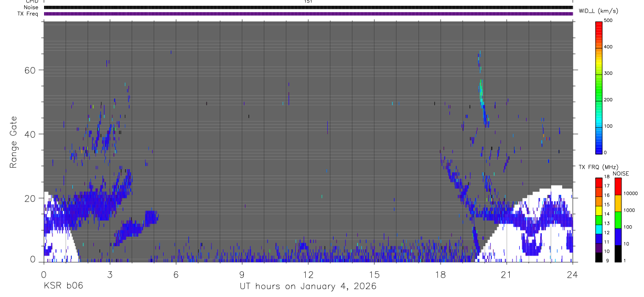This screenshot has width=644, height=297.
Task: Click the CPID value '151'
Action: click(308, 2)
